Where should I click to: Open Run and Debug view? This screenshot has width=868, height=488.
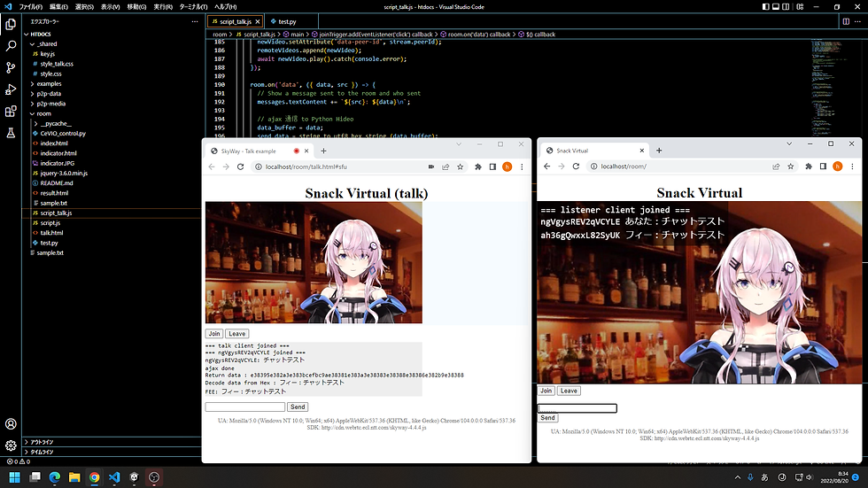[11, 89]
